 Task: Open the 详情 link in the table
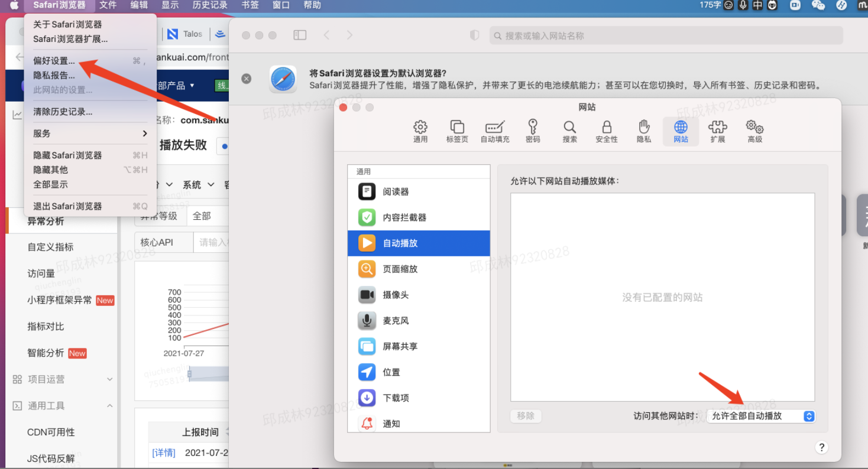click(164, 452)
